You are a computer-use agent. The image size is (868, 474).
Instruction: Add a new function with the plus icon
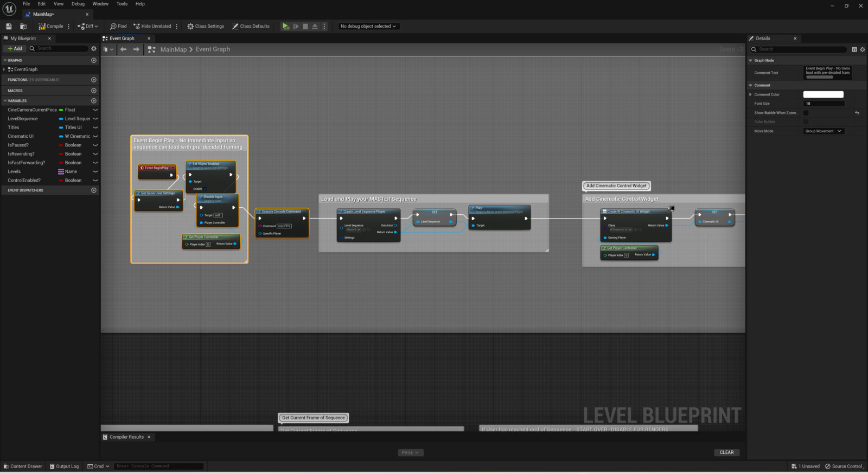click(x=94, y=80)
